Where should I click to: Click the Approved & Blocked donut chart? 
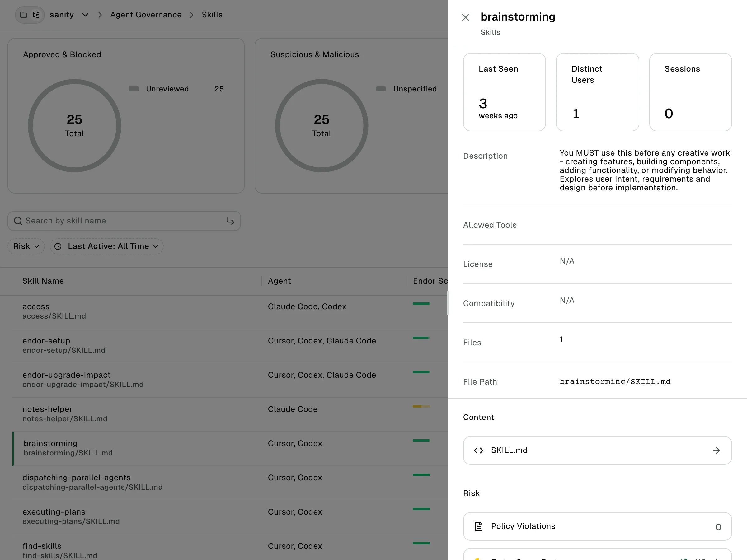tap(74, 126)
